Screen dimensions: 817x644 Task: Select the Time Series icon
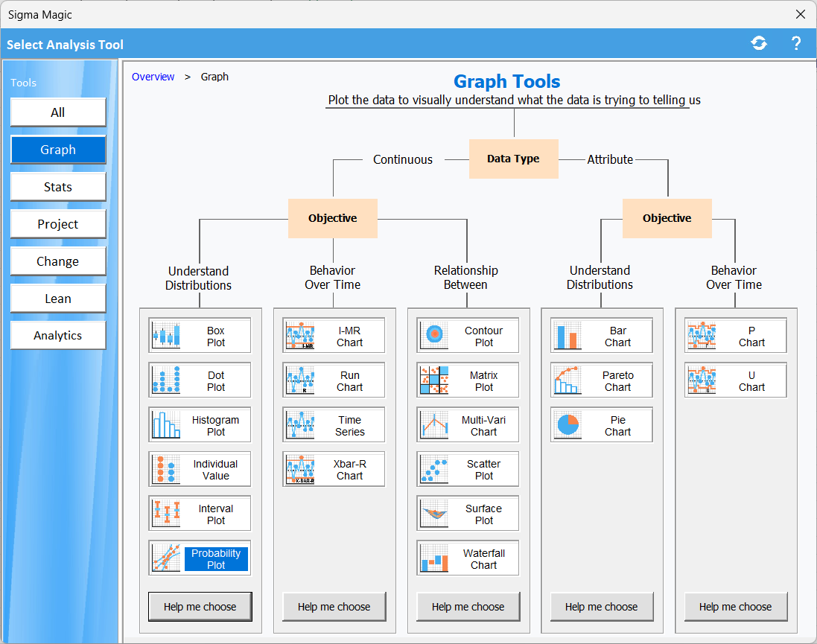click(300, 424)
